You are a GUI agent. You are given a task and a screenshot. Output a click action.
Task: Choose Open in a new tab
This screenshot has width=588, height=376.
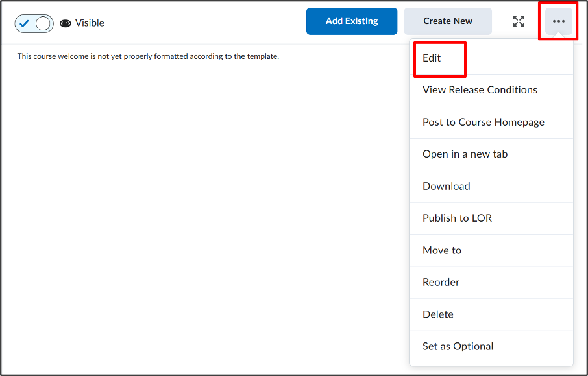[491, 154]
